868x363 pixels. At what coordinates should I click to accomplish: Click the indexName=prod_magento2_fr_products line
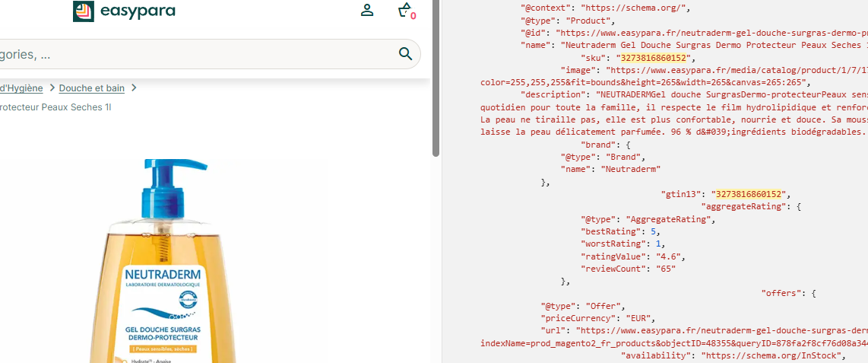673,343
